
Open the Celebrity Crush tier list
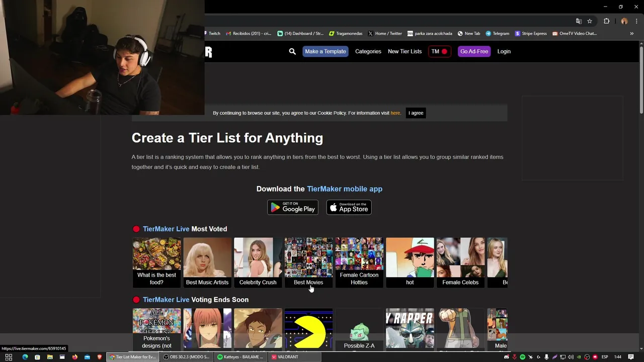pyautogui.click(x=258, y=262)
